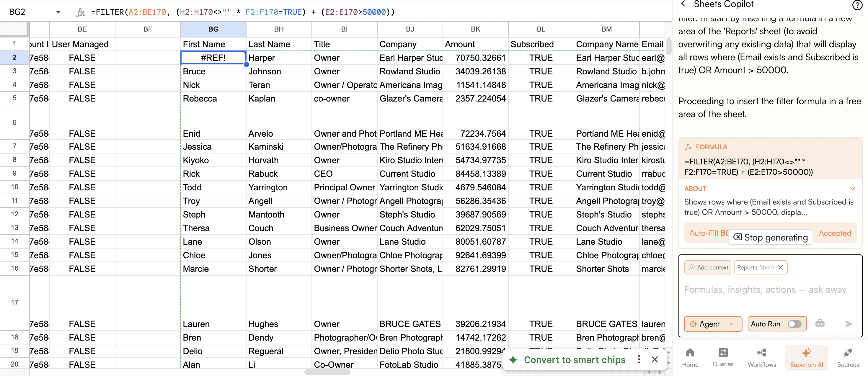Click the Accepted label in formula card

coord(834,233)
